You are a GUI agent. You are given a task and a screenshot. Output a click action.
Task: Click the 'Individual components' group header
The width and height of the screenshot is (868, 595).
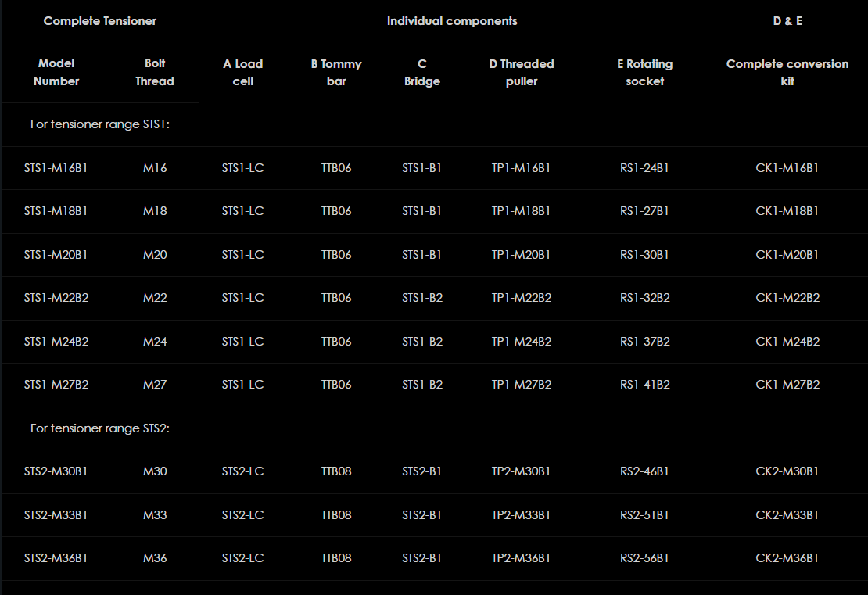(452, 21)
